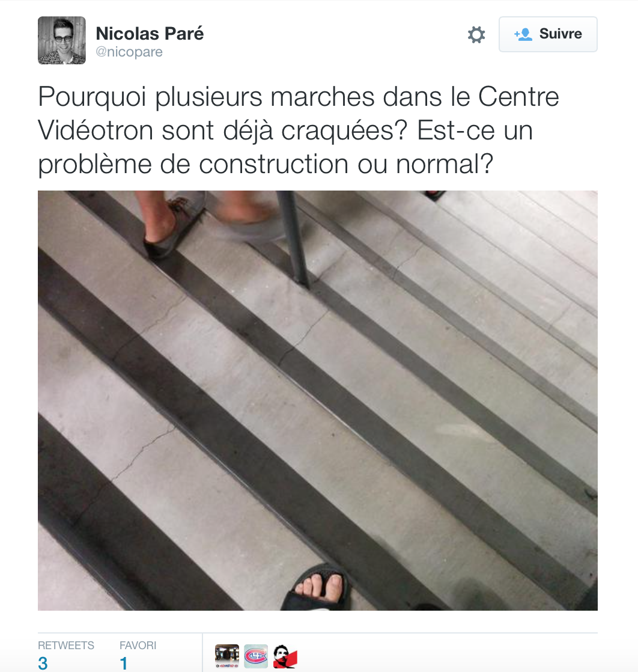Enlarge the cracked stairs photo
The height and width of the screenshot is (672, 638).
pos(318,400)
